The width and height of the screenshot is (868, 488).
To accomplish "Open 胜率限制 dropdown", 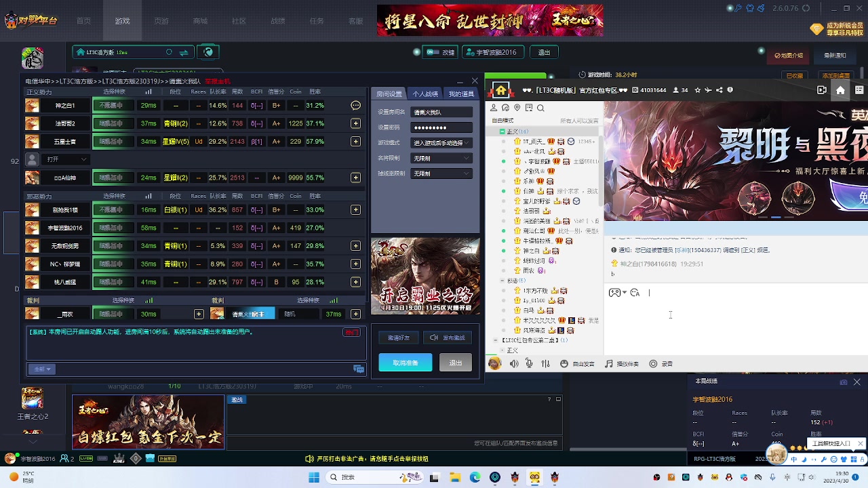I will pyautogui.click(x=441, y=174).
